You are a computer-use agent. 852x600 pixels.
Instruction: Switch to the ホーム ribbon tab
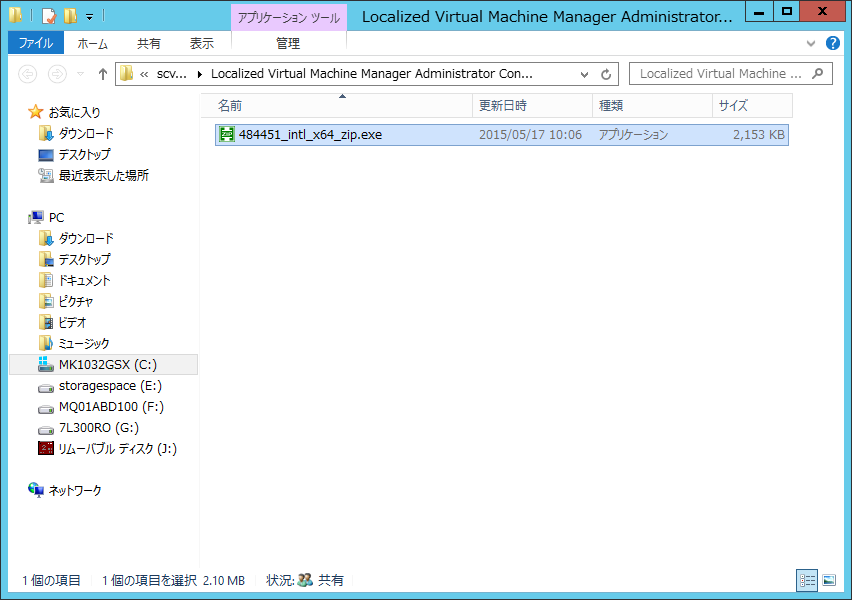(x=92, y=43)
